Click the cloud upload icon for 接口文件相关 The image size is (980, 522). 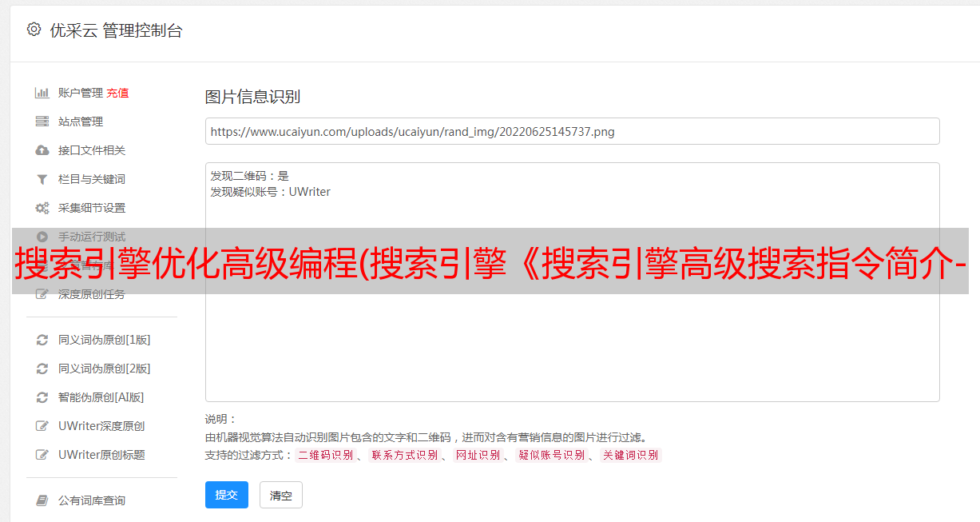[42, 150]
